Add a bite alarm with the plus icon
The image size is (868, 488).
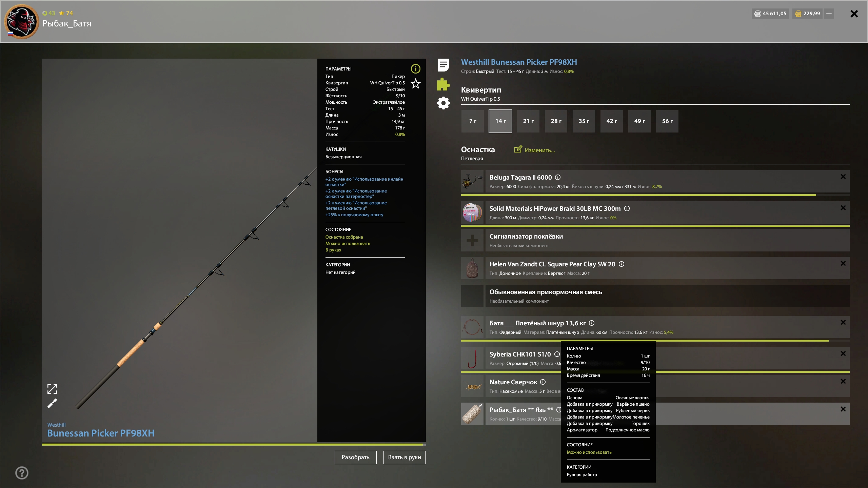coord(472,240)
